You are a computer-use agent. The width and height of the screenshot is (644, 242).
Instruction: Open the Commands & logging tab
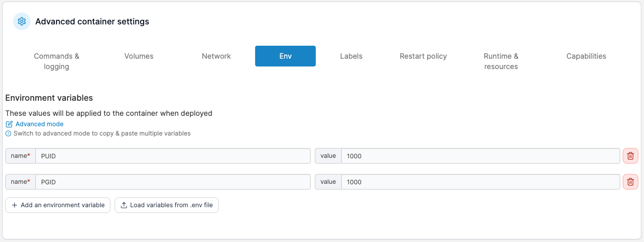coord(57,61)
